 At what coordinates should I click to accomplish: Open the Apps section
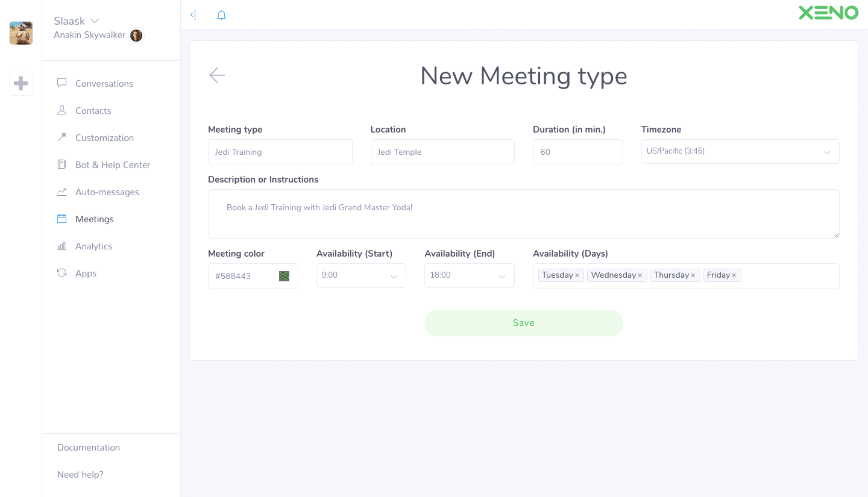[x=86, y=273]
